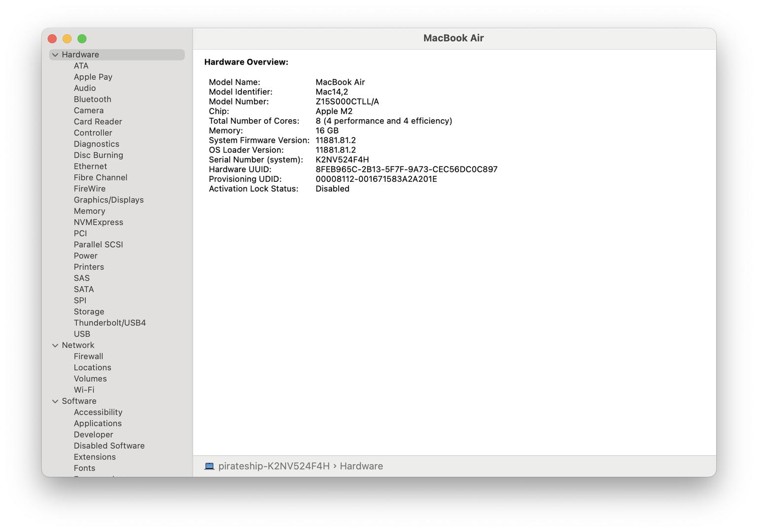Screen dimensions: 758x532
Task: Open Volumes under Network
Action: tap(90, 379)
